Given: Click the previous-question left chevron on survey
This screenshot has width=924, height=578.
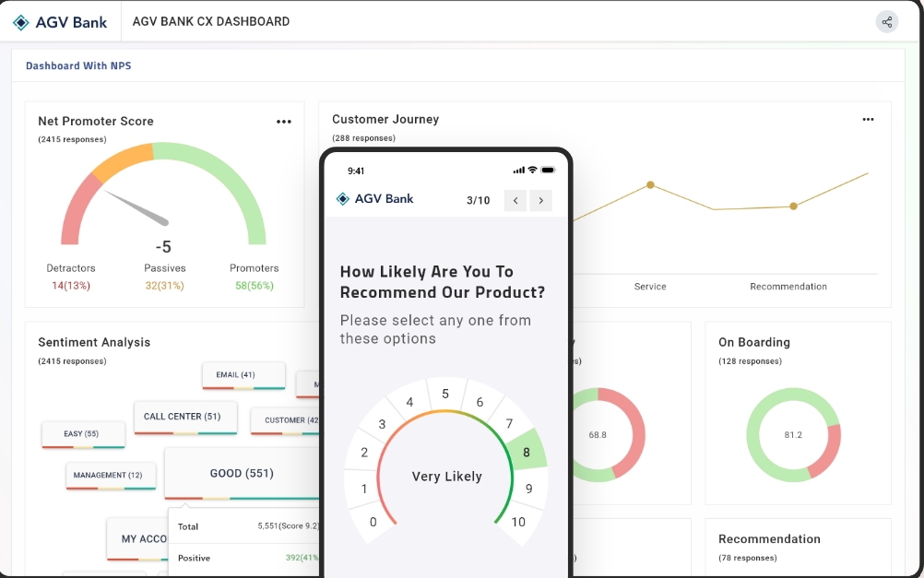Looking at the screenshot, I should click(515, 200).
